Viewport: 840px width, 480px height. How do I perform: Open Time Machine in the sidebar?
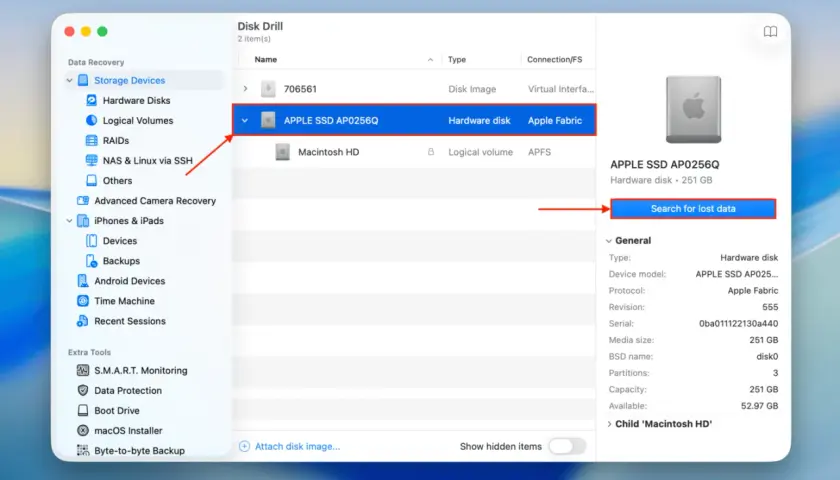point(124,301)
